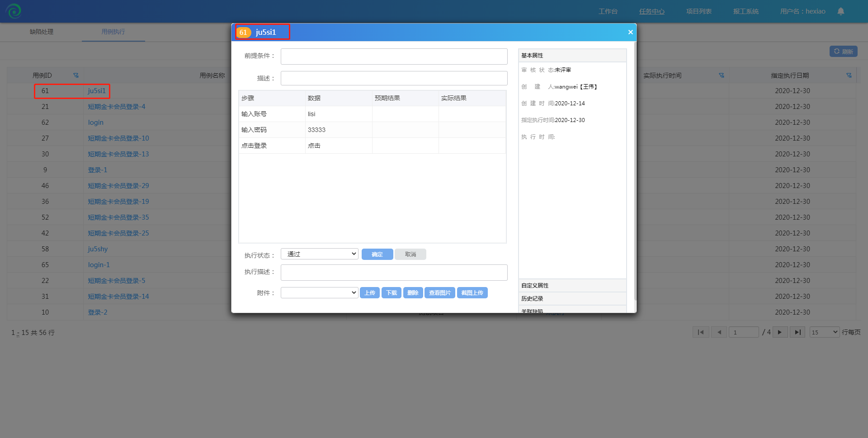Close the ju5si1 dialog
The width and height of the screenshot is (868, 438).
pos(630,32)
